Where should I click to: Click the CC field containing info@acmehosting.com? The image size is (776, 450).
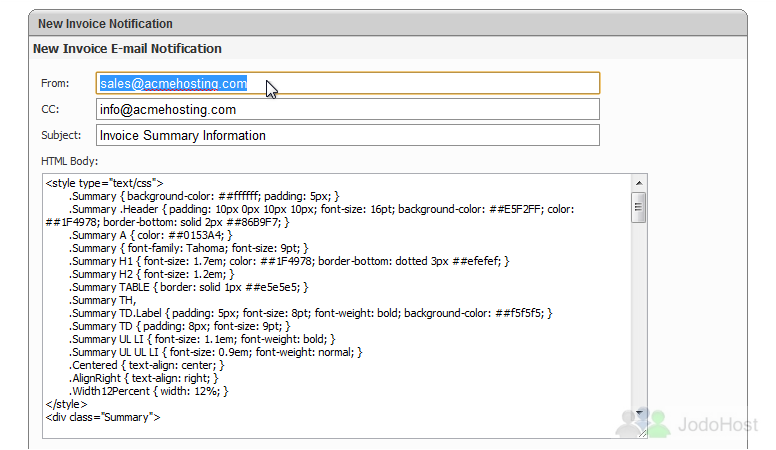348,109
